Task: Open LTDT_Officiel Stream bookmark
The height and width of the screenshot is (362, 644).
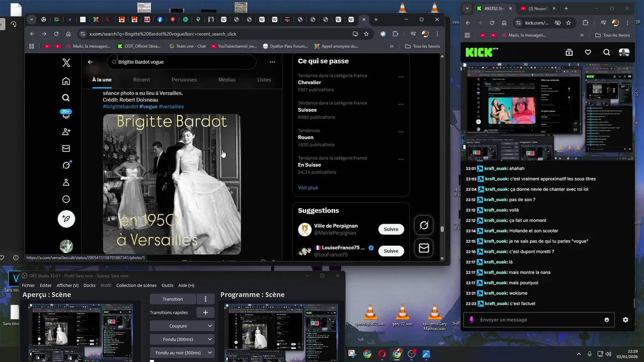Action: [139, 46]
